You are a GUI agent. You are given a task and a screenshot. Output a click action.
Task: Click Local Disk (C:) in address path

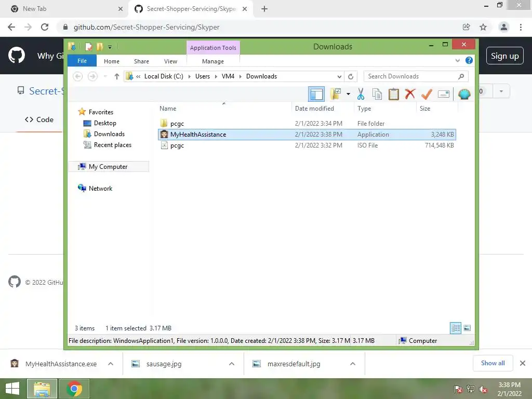tap(164, 76)
